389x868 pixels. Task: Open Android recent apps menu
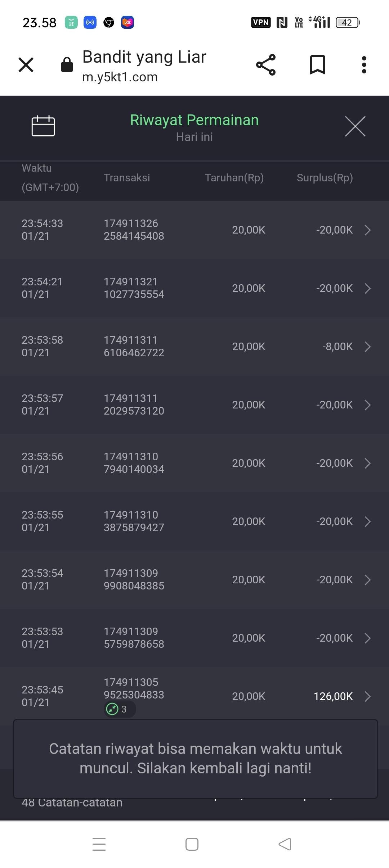[99, 844]
